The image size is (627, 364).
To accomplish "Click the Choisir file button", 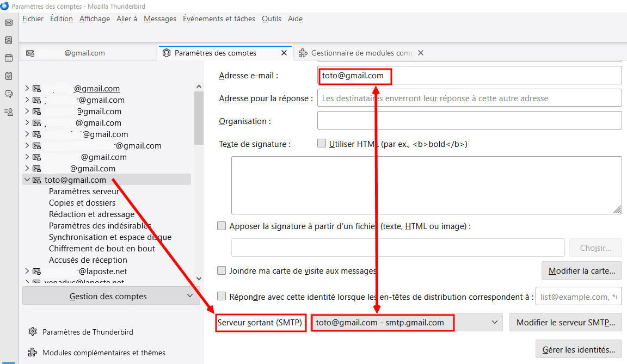I will [595, 248].
